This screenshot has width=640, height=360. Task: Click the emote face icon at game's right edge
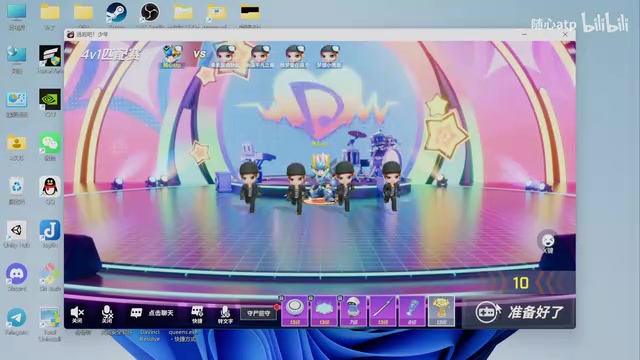tap(548, 240)
